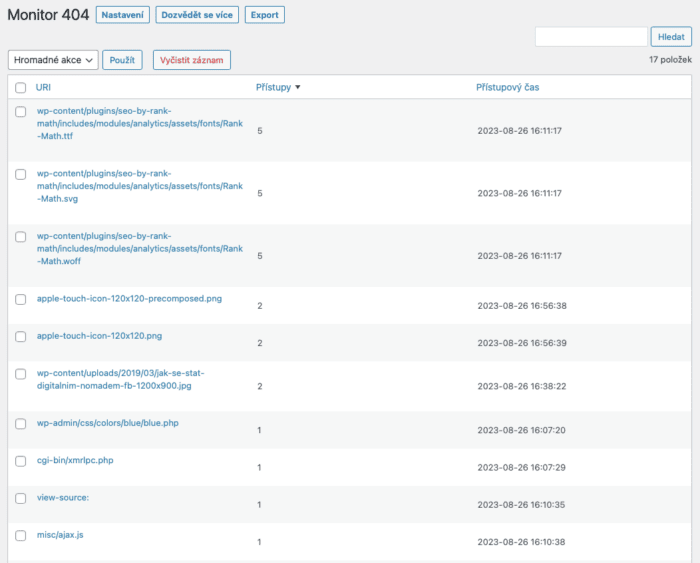This screenshot has width=700, height=563.
Task: Open the wp-admin/css/colors/blue/blue.php link
Action: pos(107,423)
